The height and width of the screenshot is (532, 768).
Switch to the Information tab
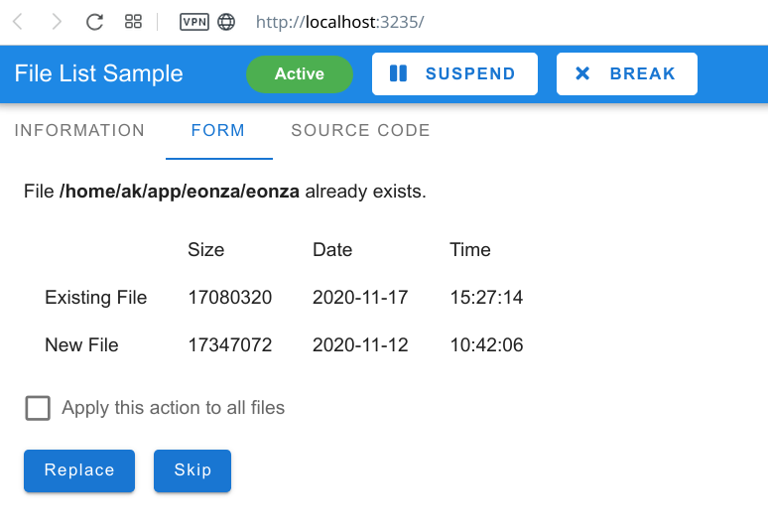(79, 130)
